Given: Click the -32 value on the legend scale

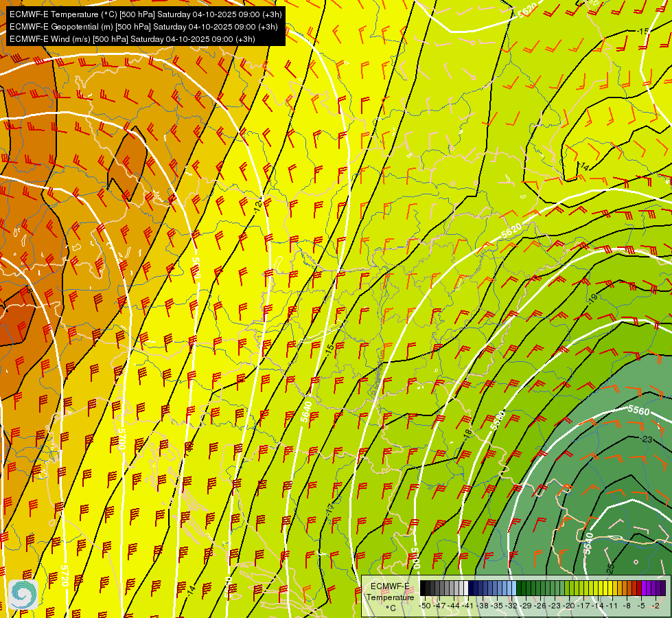Looking at the screenshot, I should [511, 606].
